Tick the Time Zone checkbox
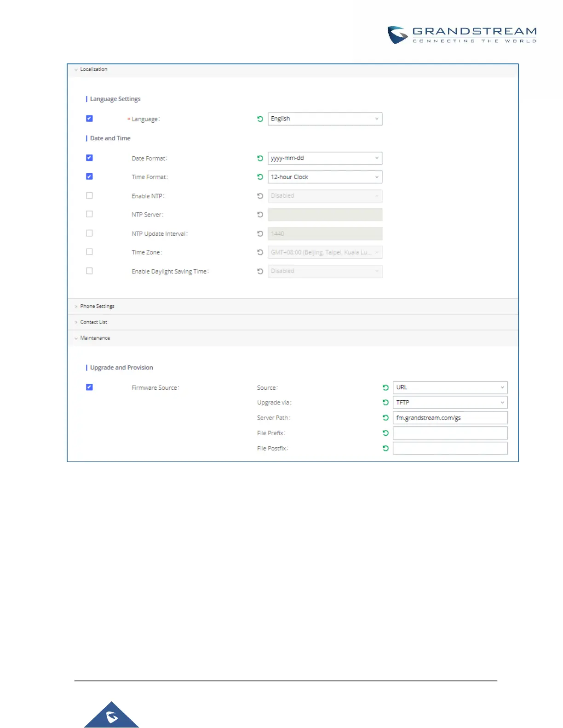 89,252
